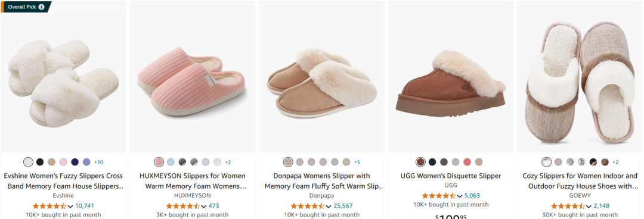Open the white cross band slippers image
The height and width of the screenshot is (219, 644).
tap(63, 83)
